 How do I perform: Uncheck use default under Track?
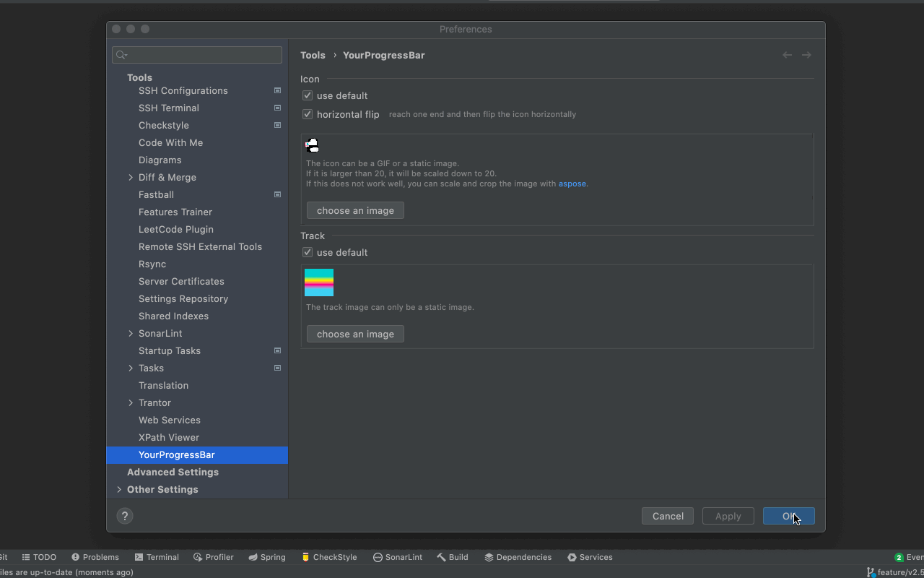pos(307,251)
